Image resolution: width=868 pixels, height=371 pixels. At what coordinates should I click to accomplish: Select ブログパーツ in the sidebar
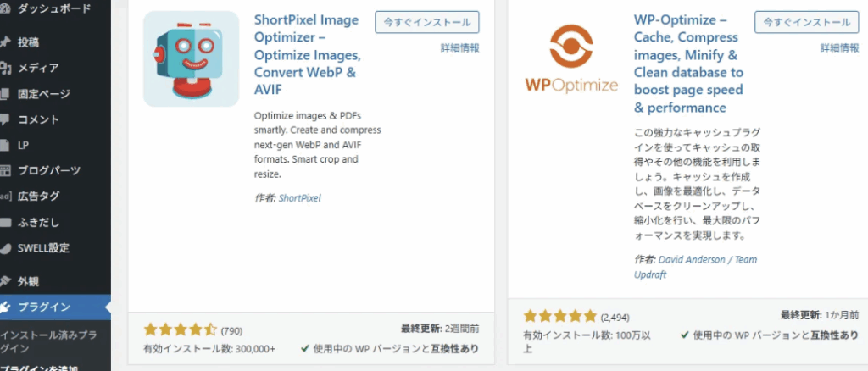pos(50,170)
